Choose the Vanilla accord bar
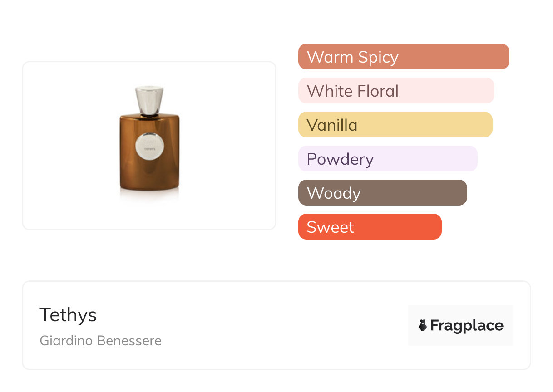This screenshot has height=392, width=553. click(x=395, y=125)
